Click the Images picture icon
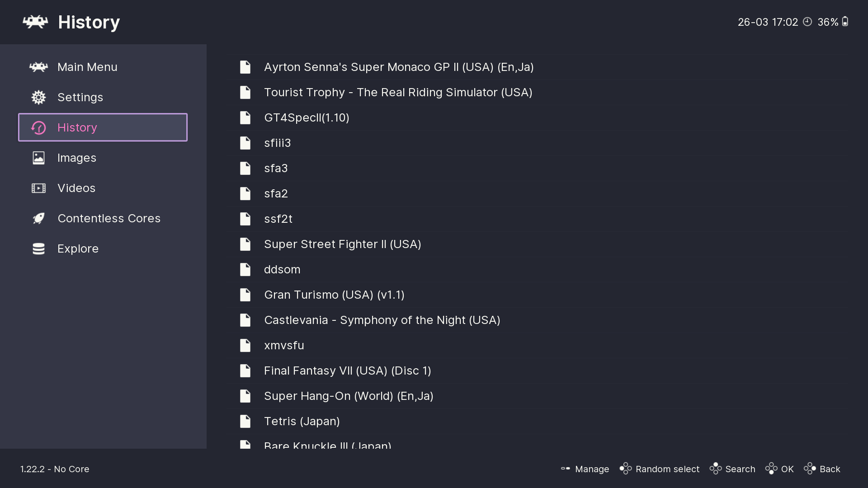Image resolution: width=868 pixels, height=488 pixels. pos(38,158)
